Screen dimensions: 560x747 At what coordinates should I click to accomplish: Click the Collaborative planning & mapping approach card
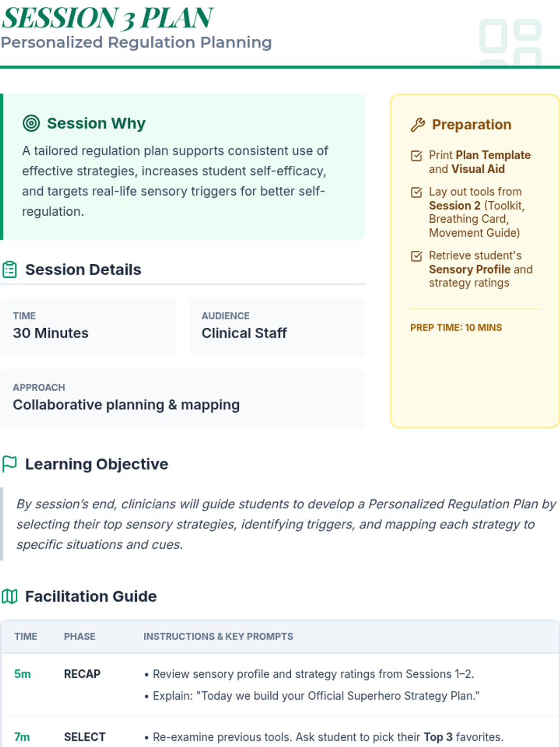(182, 398)
